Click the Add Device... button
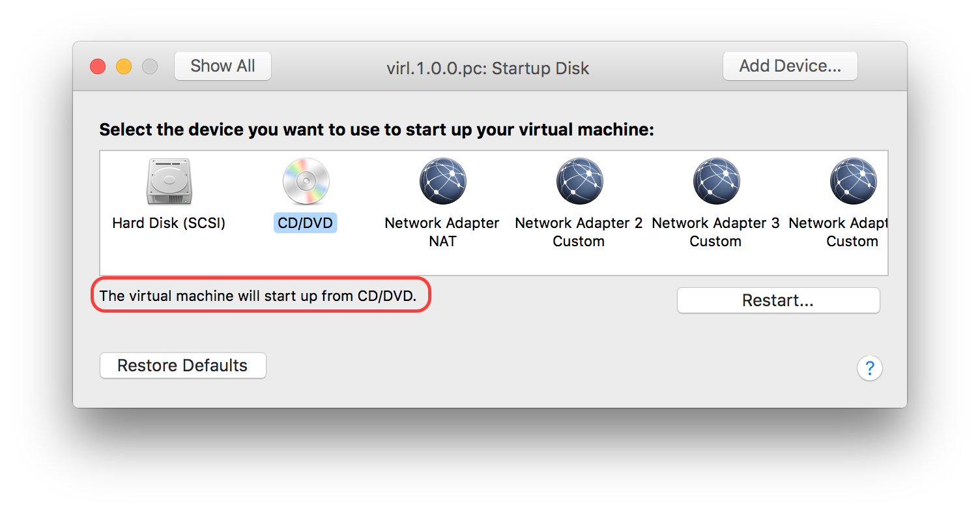Screen dimensions: 980x512 point(790,66)
